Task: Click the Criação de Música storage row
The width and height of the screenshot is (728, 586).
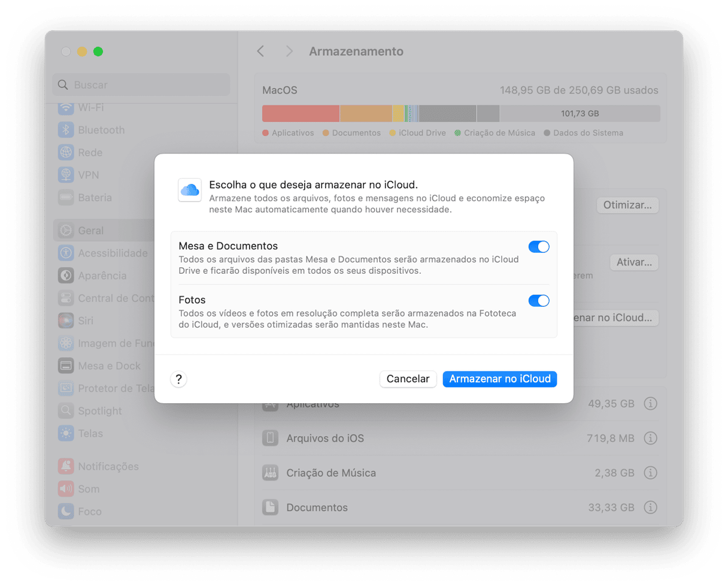Action: (x=460, y=473)
